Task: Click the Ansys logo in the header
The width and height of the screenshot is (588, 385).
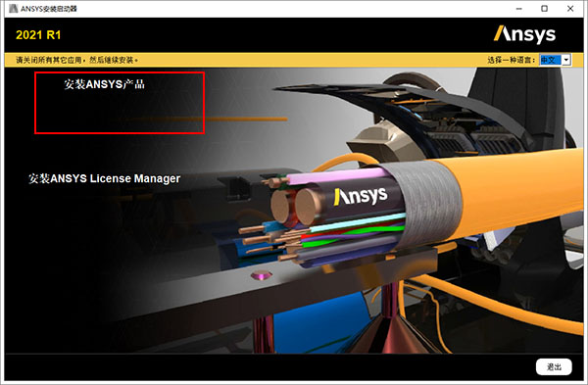Action: [524, 34]
